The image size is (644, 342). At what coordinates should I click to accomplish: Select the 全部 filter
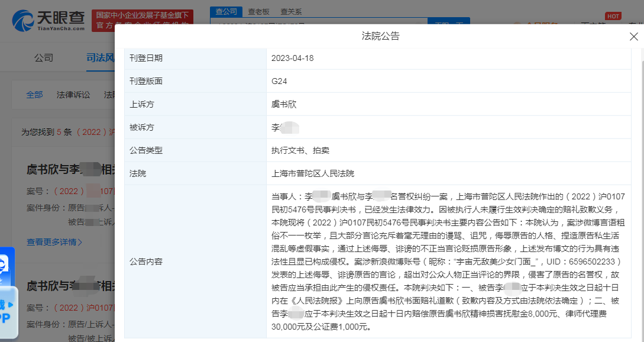[x=34, y=95]
